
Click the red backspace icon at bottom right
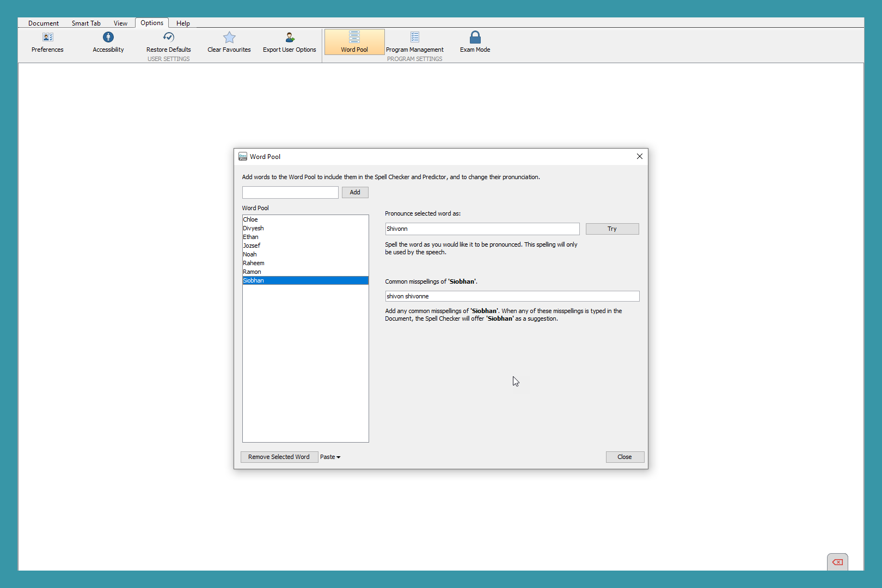tap(837, 562)
